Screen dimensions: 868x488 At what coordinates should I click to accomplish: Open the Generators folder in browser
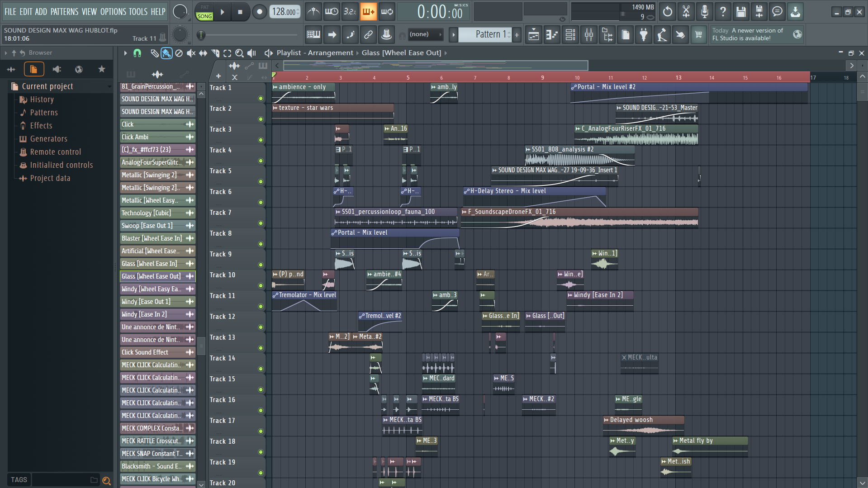tap(48, 139)
